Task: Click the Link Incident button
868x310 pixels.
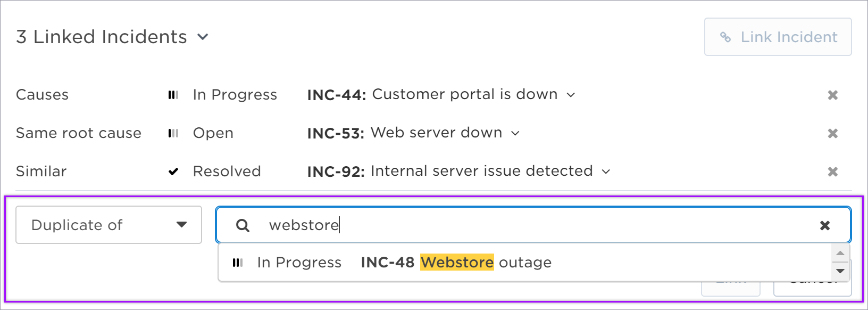Action: [778, 37]
